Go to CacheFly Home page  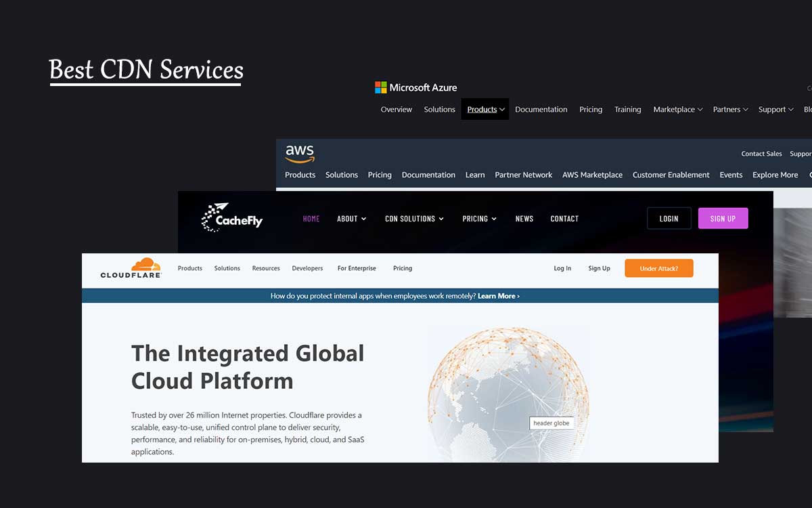coord(311,219)
